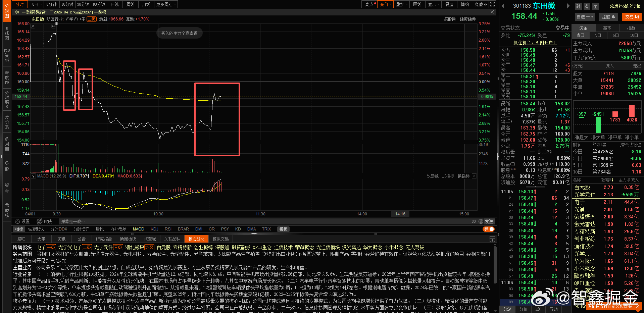Open the 画线 drawing tools
The width and height of the screenshot is (644, 313).
click(x=417, y=4)
